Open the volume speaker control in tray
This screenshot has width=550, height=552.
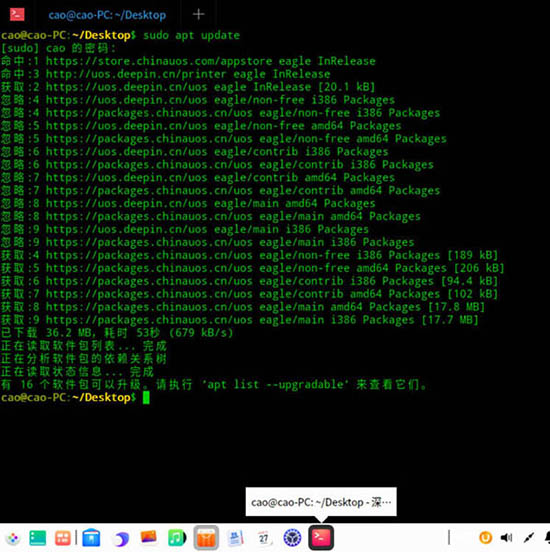click(506, 538)
